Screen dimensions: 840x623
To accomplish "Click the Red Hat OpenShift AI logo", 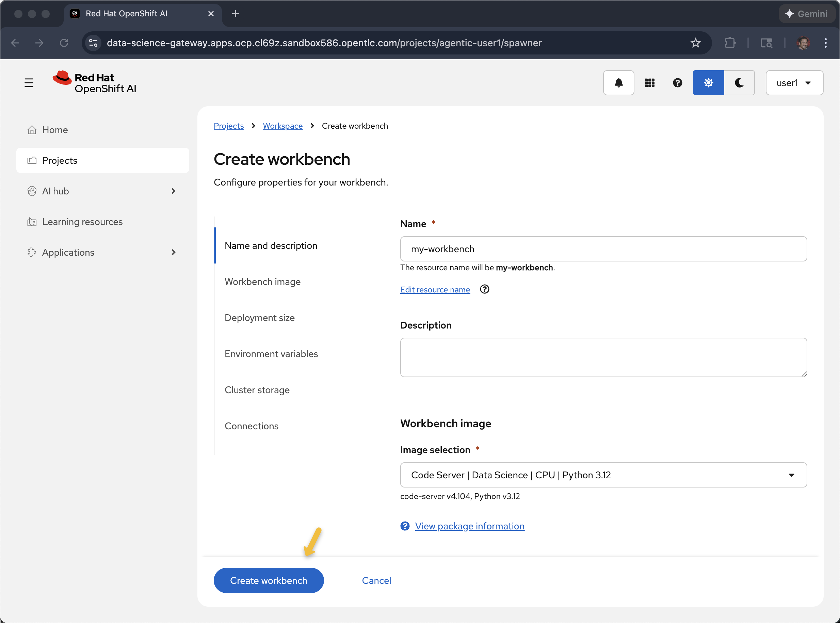I will click(94, 83).
